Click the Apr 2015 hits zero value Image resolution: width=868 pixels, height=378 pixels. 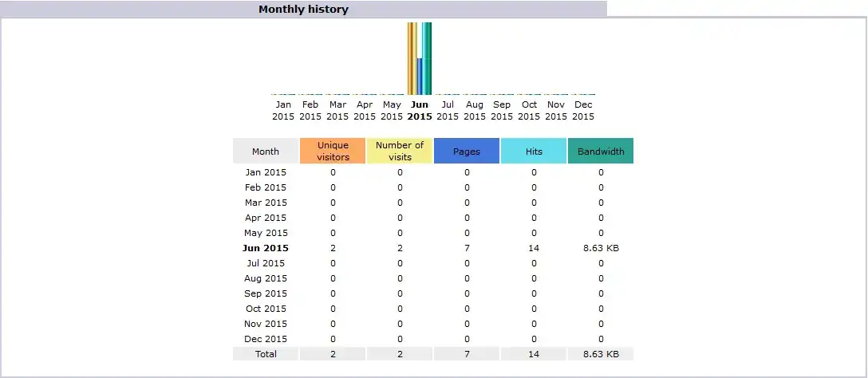point(534,218)
